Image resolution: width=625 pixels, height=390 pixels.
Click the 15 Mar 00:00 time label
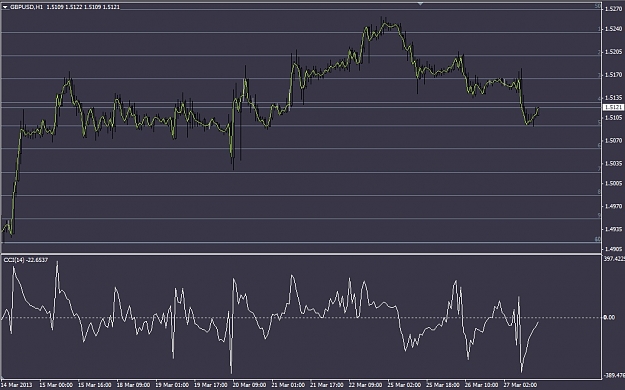coord(56,385)
